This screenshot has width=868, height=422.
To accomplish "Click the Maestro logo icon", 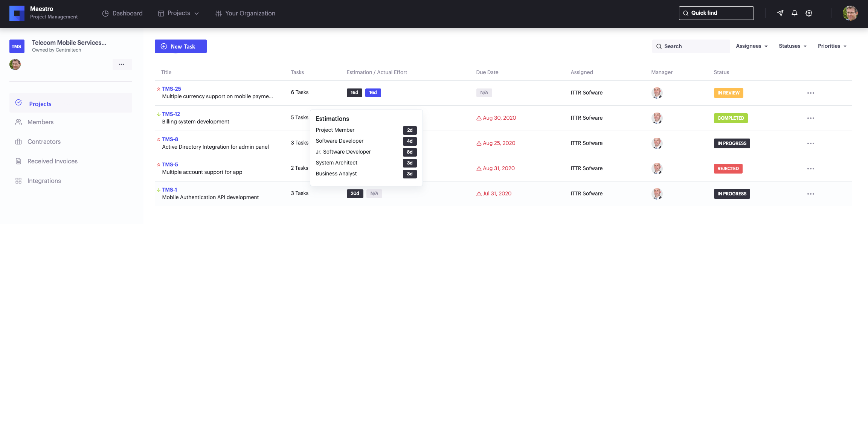I will 17,13.
